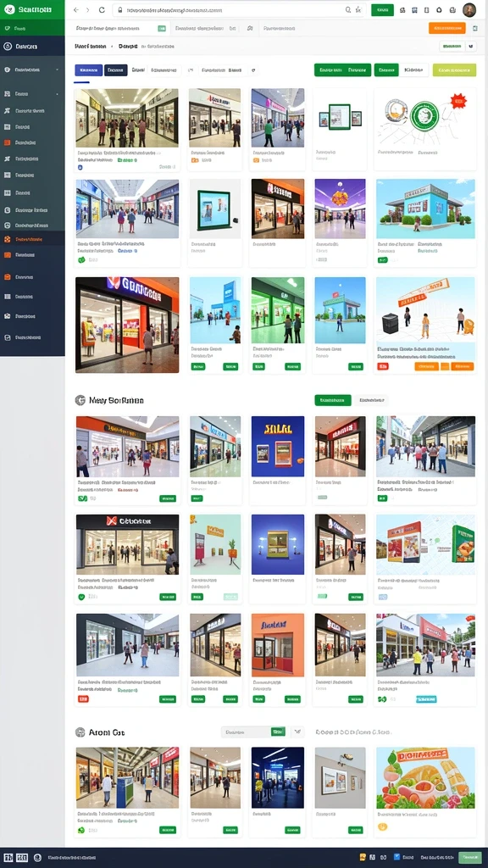The height and width of the screenshot is (868, 488).
Task: Click the green button beside second section heading
Action: 332,400
